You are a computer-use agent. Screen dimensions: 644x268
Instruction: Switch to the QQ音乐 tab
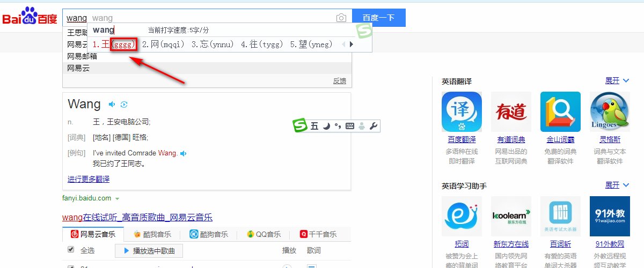pos(265,234)
